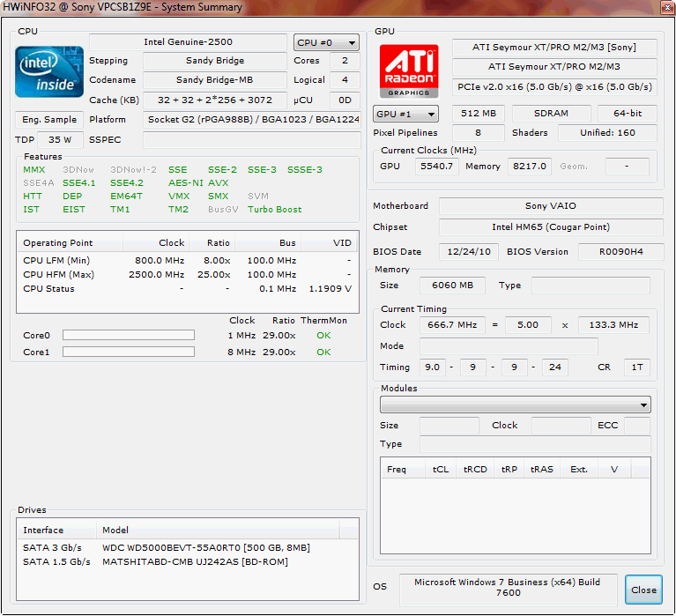The height and width of the screenshot is (616, 676).
Task: Click the 64-bit bus width field
Action: pos(628,114)
